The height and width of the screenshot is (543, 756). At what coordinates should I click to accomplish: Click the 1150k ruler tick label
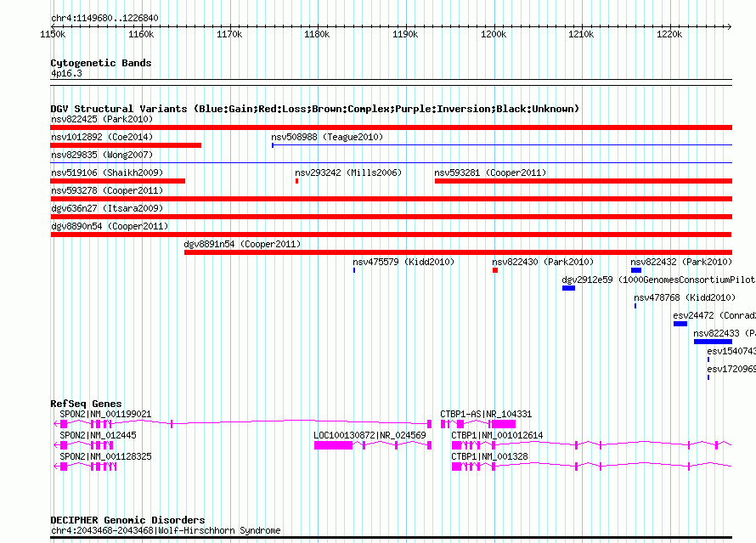tap(53, 34)
